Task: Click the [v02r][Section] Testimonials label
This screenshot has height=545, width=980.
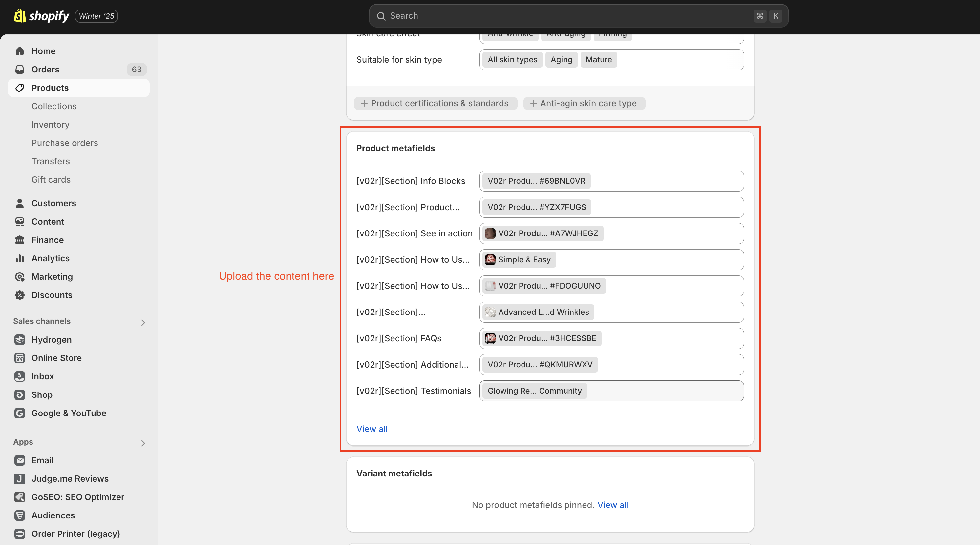Action: click(x=414, y=391)
